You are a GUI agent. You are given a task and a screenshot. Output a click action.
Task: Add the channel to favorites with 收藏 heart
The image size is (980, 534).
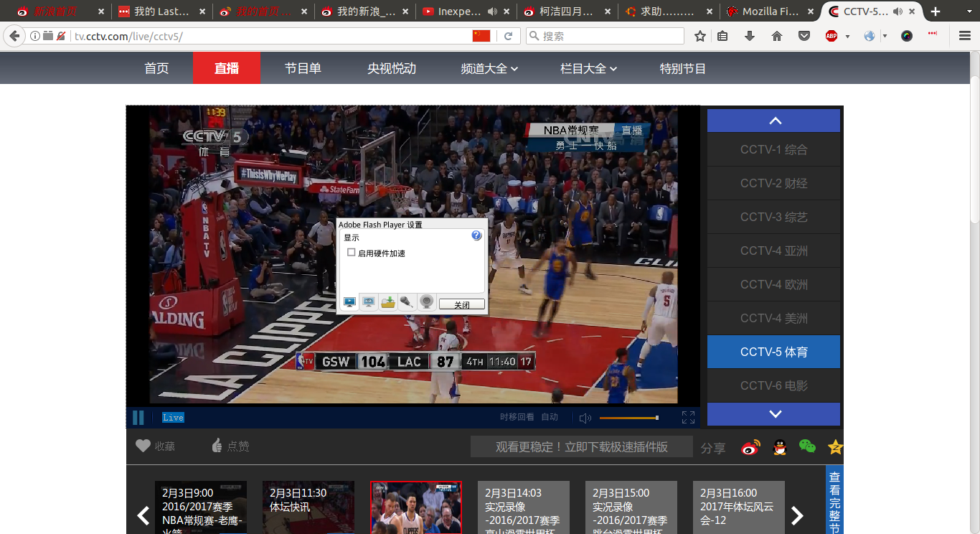[156, 446]
